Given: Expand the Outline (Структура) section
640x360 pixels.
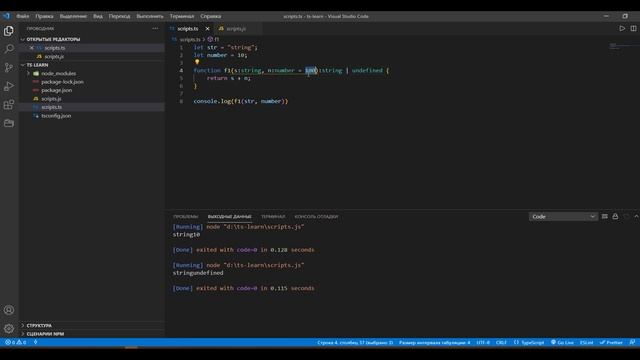Looking at the screenshot, I should point(92,325).
